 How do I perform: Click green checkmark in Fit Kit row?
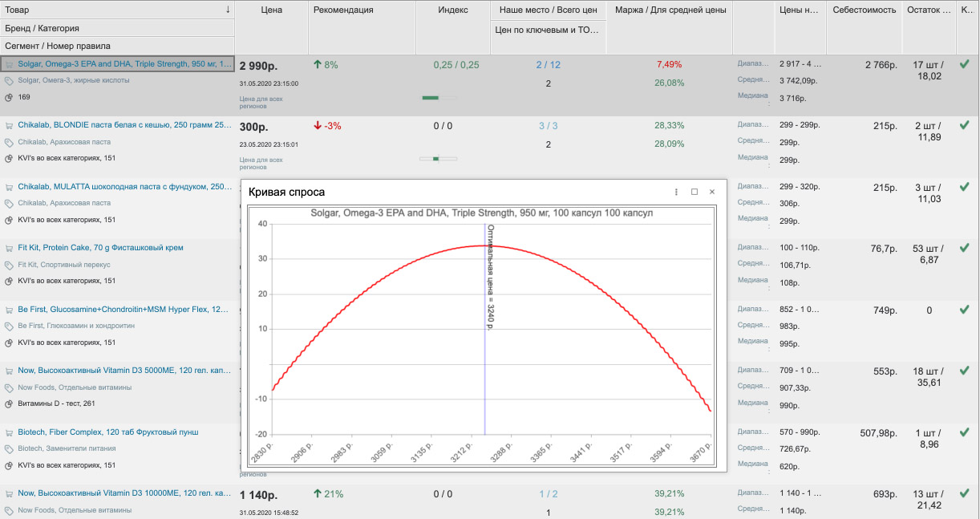click(x=965, y=248)
